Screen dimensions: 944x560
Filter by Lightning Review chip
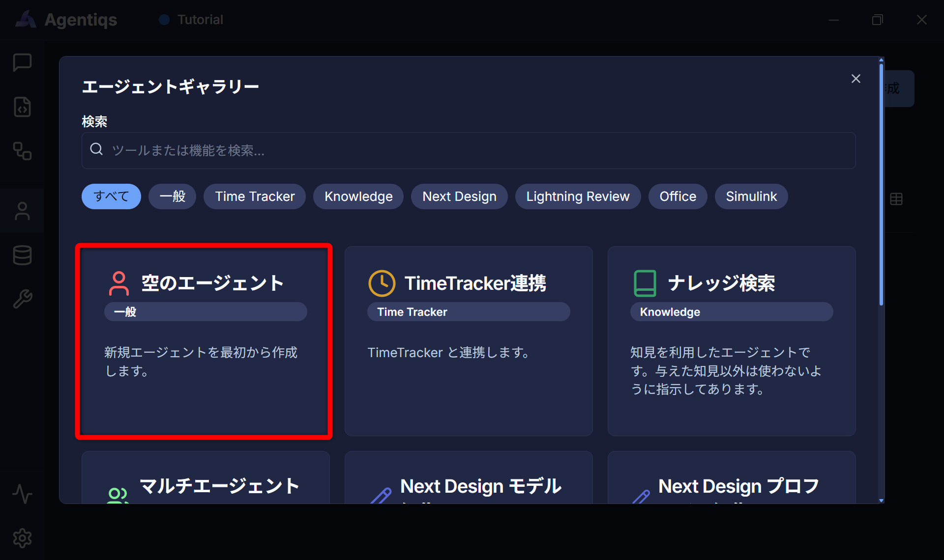(x=578, y=196)
